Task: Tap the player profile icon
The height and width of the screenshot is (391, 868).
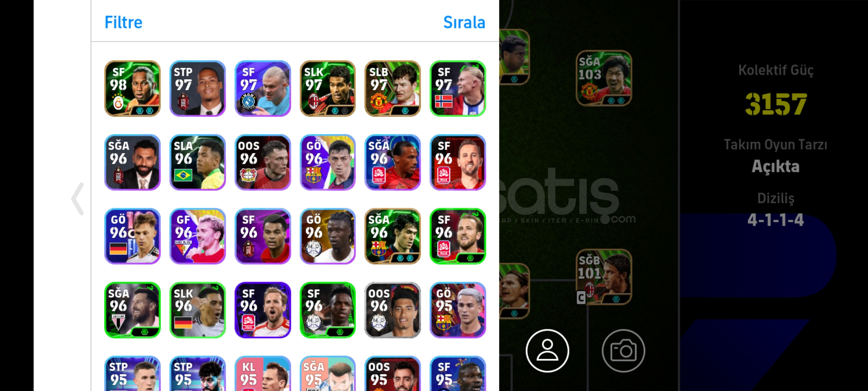Action: pyautogui.click(x=547, y=350)
